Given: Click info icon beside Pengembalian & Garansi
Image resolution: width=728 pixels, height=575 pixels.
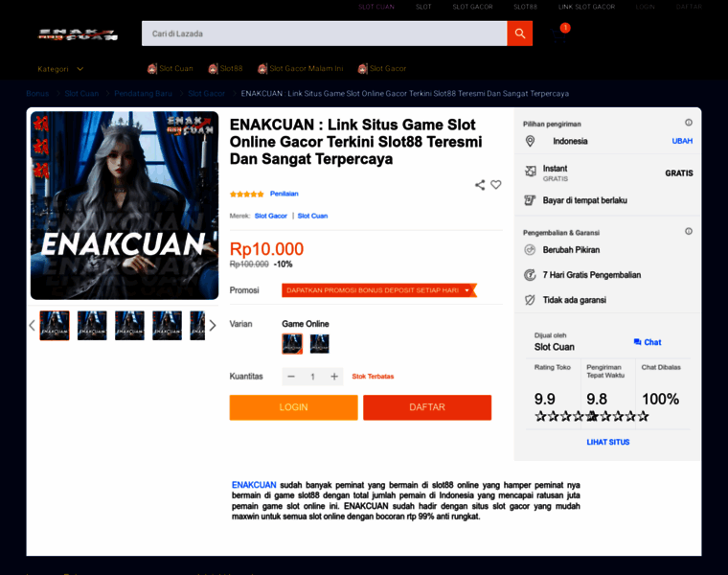Looking at the screenshot, I should click(x=689, y=231).
